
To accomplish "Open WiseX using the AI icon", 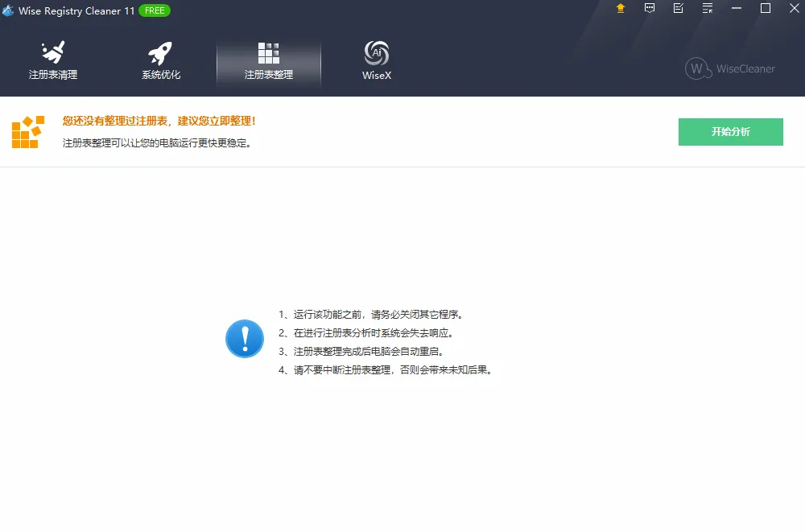I will click(x=375, y=51).
